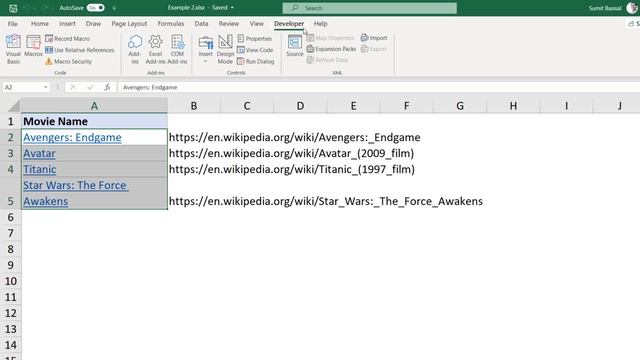Open Expansion Packs
640x360 pixels.
pos(331,49)
